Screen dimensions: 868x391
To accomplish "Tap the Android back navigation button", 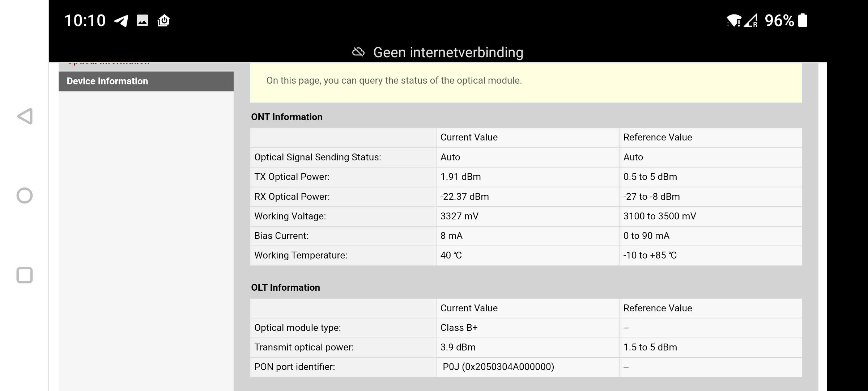I will click(x=25, y=116).
